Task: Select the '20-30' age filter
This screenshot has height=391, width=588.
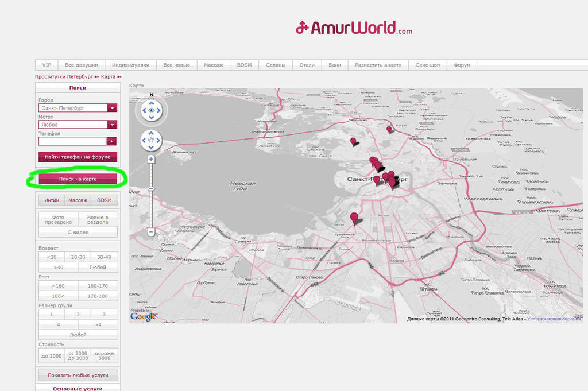Action: click(x=78, y=257)
